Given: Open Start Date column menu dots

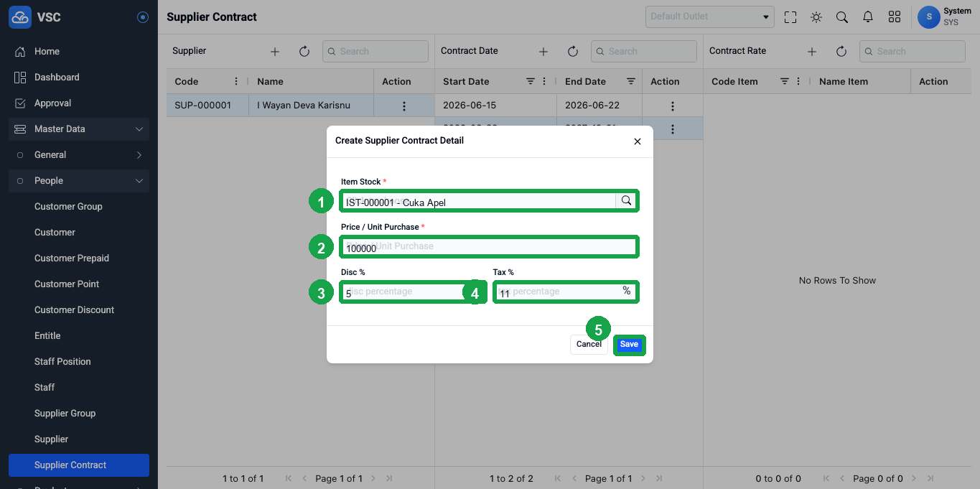Looking at the screenshot, I should tap(544, 81).
